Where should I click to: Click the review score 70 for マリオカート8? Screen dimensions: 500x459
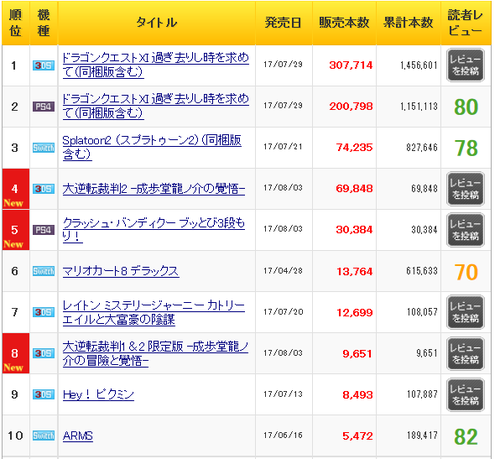click(466, 272)
